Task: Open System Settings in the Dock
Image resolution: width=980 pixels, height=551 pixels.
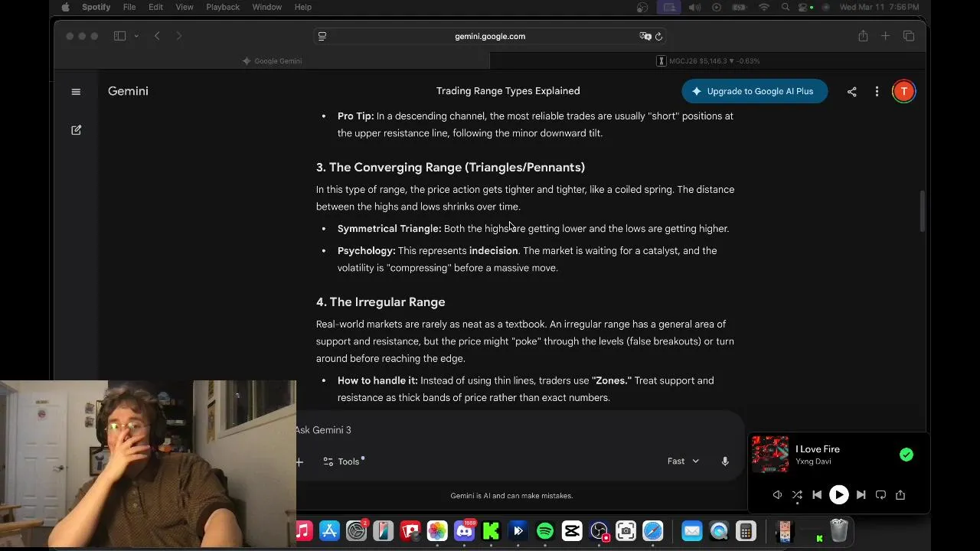Action: (x=356, y=531)
